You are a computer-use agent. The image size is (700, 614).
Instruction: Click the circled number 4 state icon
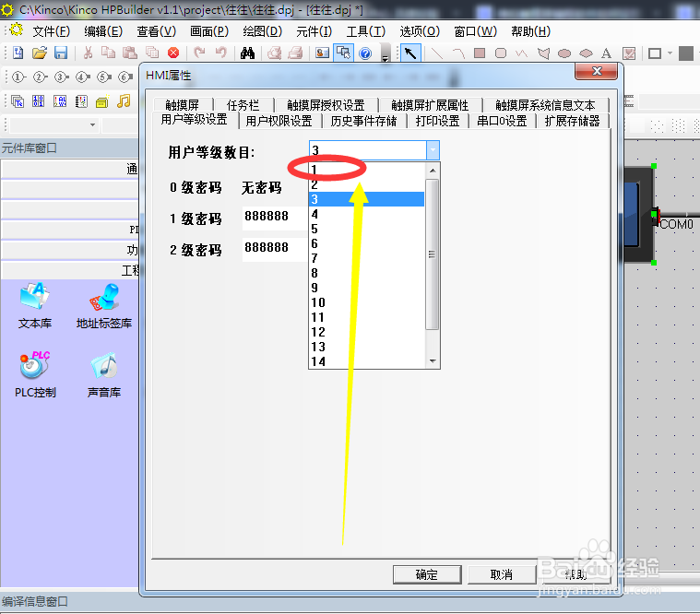click(x=83, y=77)
